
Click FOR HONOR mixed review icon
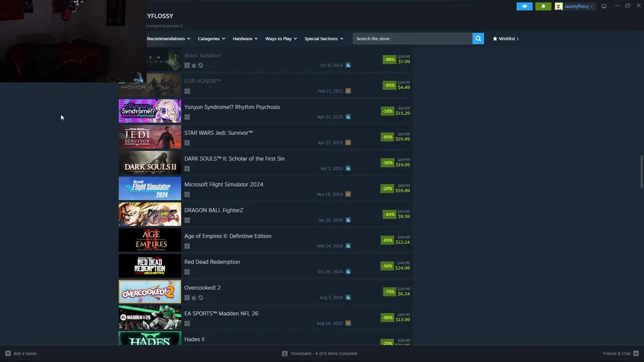tap(348, 91)
